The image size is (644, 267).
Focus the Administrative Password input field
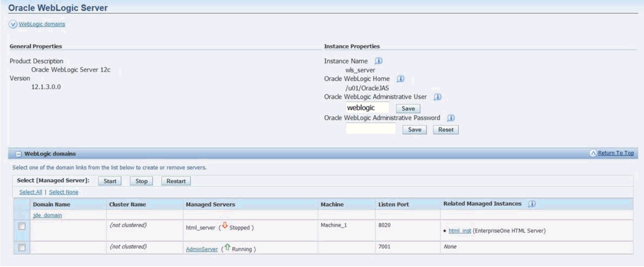pyautogui.click(x=371, y=129)
